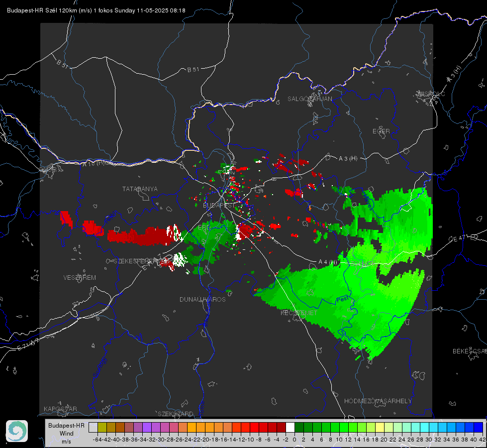
Task: Click the legend value label -64
Action: (x=97, y=440)
